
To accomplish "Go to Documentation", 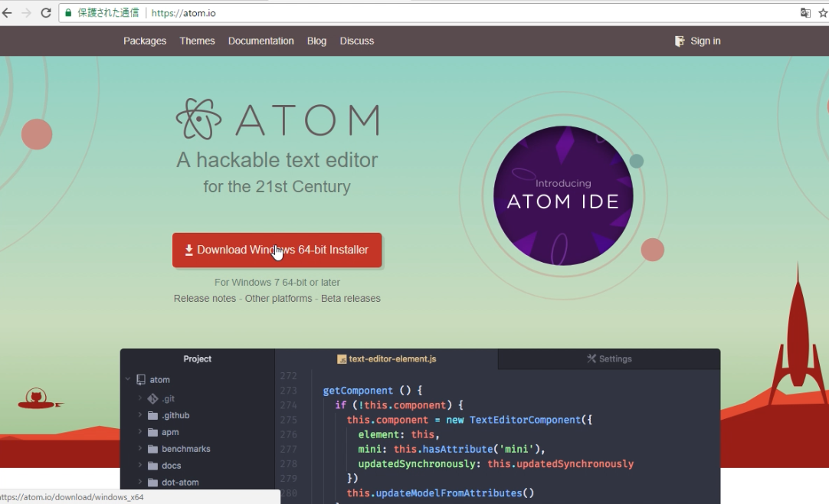I will [x=261, y=41].
